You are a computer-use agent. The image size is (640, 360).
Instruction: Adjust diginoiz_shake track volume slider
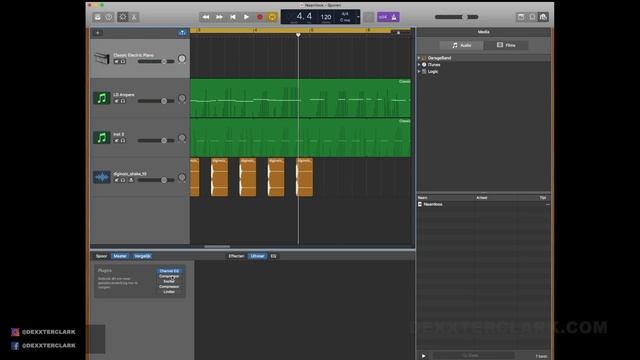point(156,180)
